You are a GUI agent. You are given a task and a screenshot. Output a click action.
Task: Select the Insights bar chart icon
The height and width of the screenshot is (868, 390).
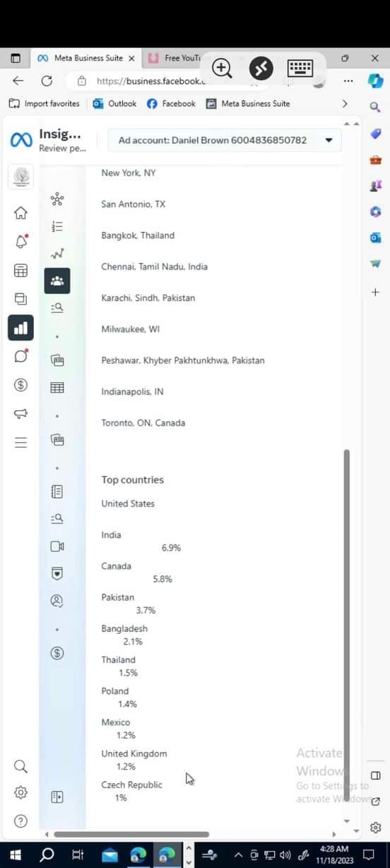click(20, 328)
